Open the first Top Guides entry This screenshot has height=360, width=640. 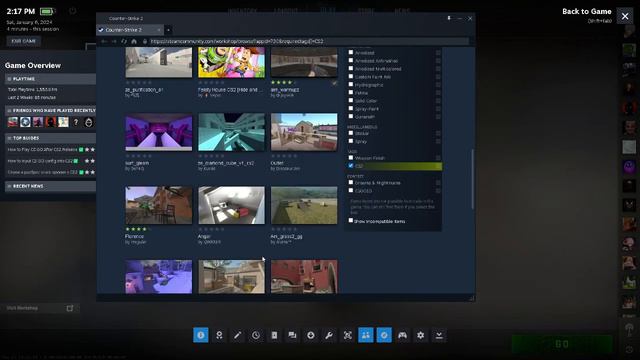pyautogui.click(x=42, y=150)
